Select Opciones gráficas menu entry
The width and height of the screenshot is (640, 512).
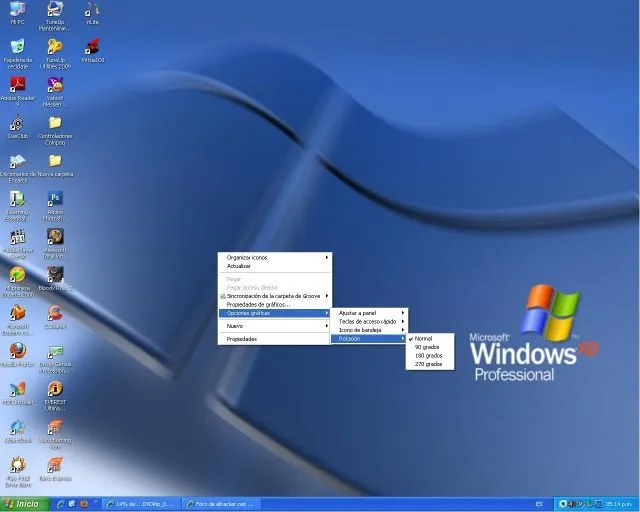coord(275,313)
